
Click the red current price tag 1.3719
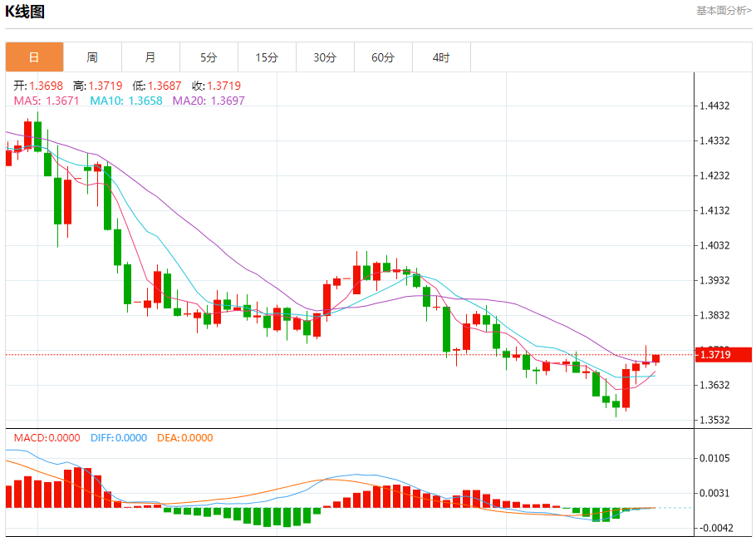pos(724,355)
